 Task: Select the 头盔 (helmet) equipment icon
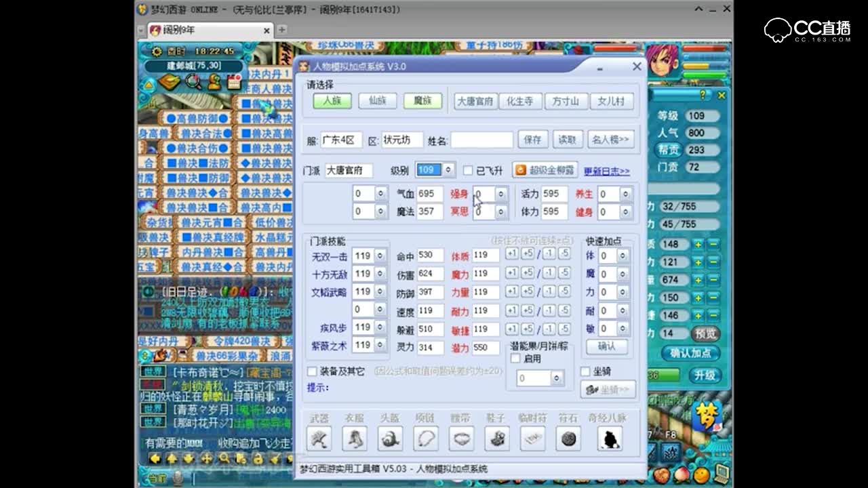390,437
